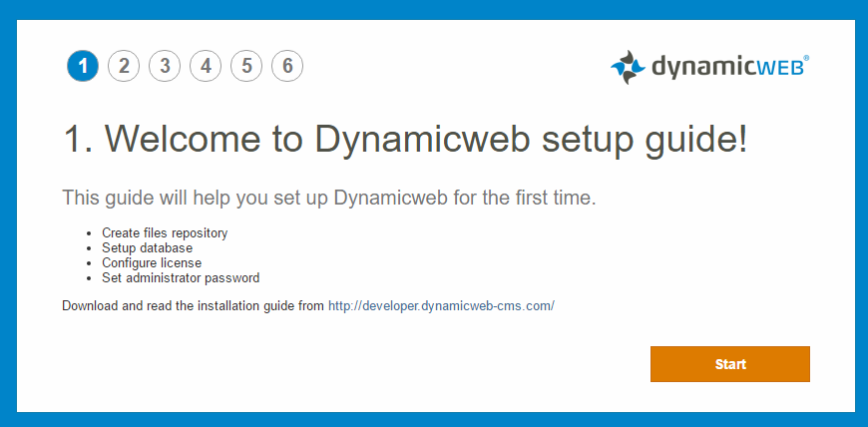Open the developer.dynamicweb-cms.com link

coord(441,306)
